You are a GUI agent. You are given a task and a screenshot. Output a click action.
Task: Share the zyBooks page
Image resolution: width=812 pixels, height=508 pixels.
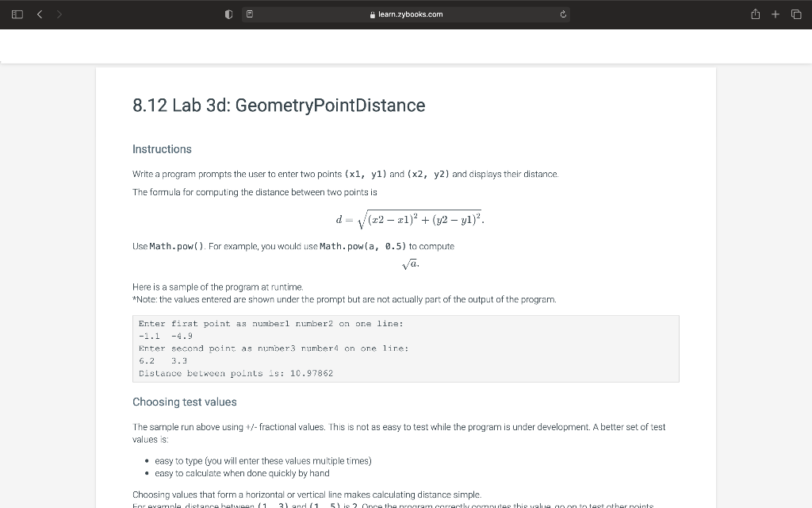tap(755, 13)
